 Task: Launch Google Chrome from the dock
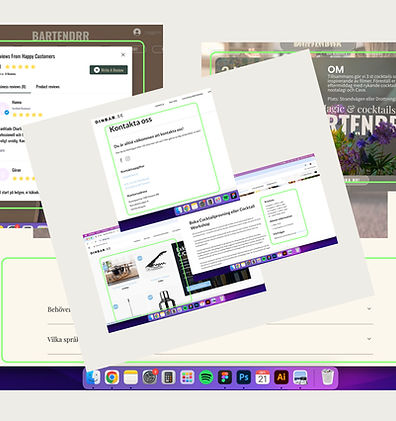point(112,378)
